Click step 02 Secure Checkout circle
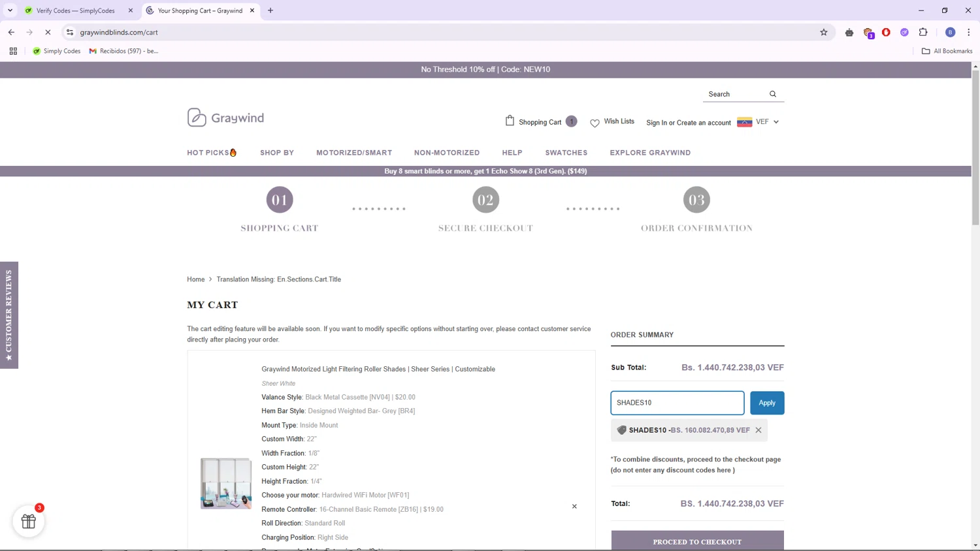This screenshot has width=980, height=551. click(485, 200)
